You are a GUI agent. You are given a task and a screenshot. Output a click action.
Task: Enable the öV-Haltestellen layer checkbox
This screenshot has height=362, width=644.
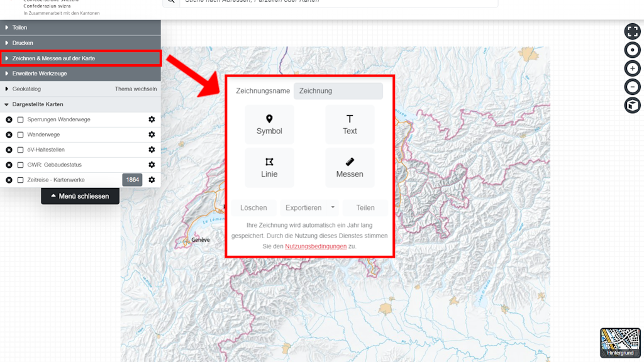21,150
